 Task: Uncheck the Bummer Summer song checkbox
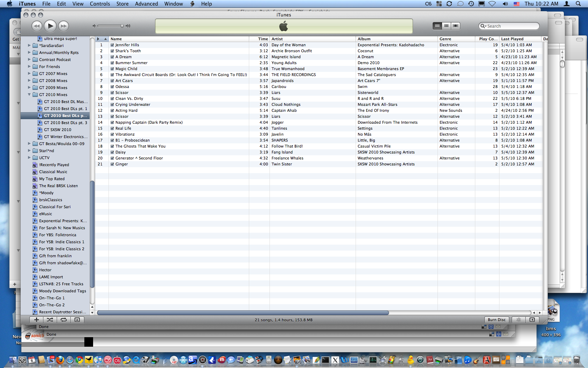tap(112, 63)
